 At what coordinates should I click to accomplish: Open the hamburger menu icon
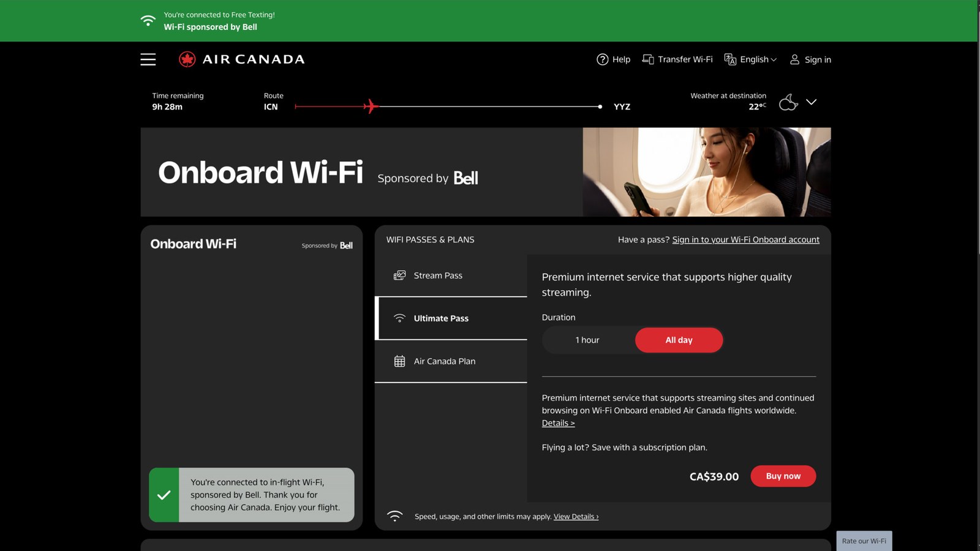click(148, 59)
